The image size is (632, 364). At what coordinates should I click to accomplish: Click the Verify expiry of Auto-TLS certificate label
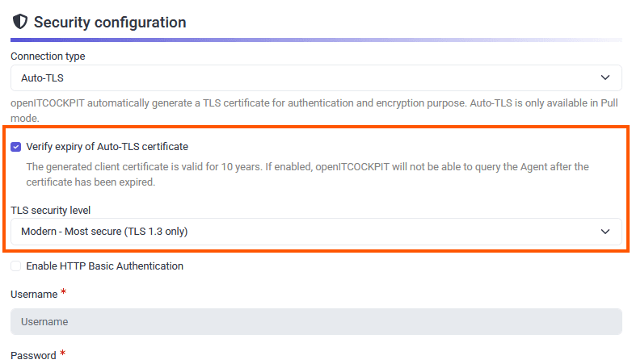[107, 147]
